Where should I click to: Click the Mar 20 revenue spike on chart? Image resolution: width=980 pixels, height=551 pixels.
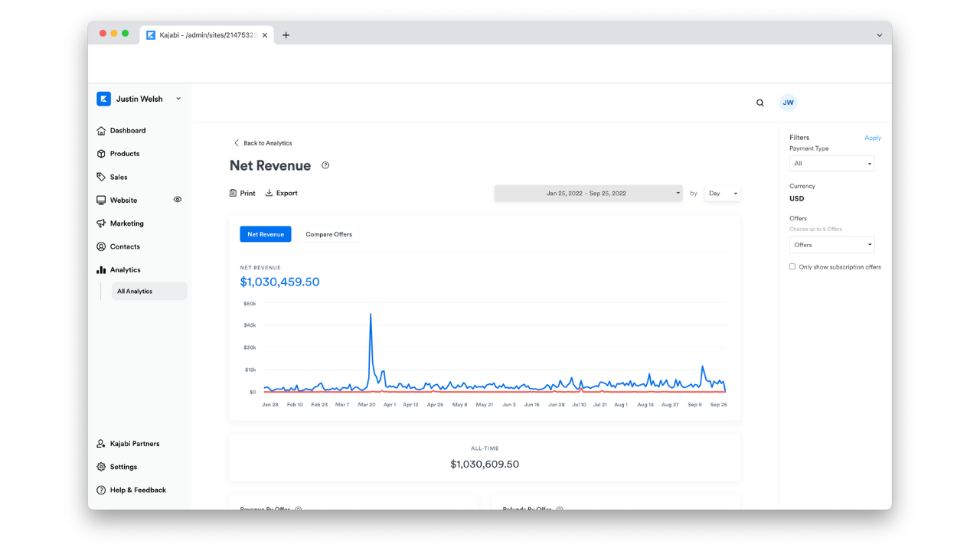pyautogui.click(x=371, y=315)
